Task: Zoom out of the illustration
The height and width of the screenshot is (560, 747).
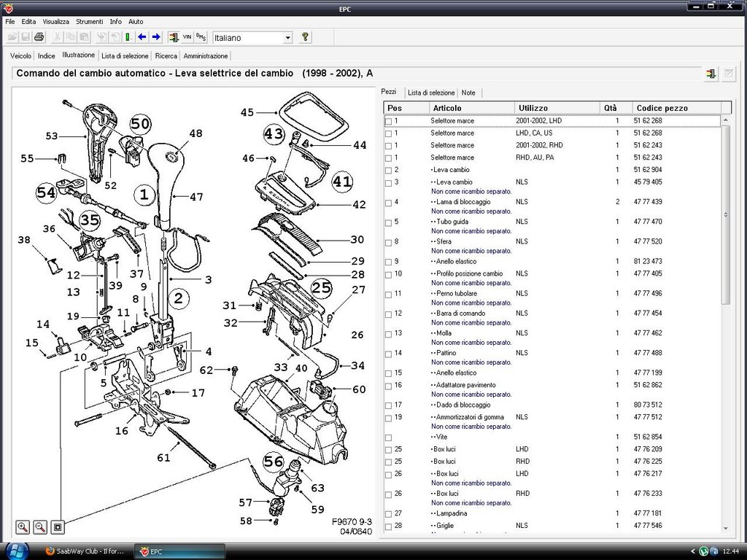Action: [x=41, y=527]
